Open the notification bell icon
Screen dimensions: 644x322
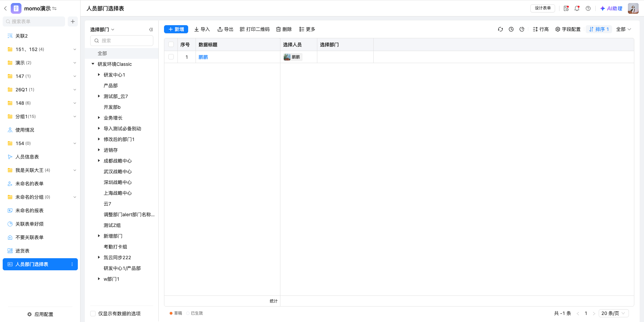(x=577, y=8)
